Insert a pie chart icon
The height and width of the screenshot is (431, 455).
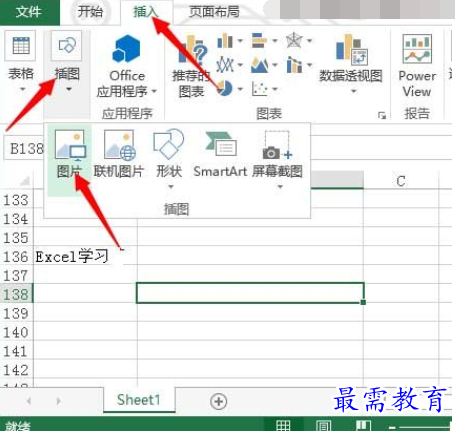225,89
